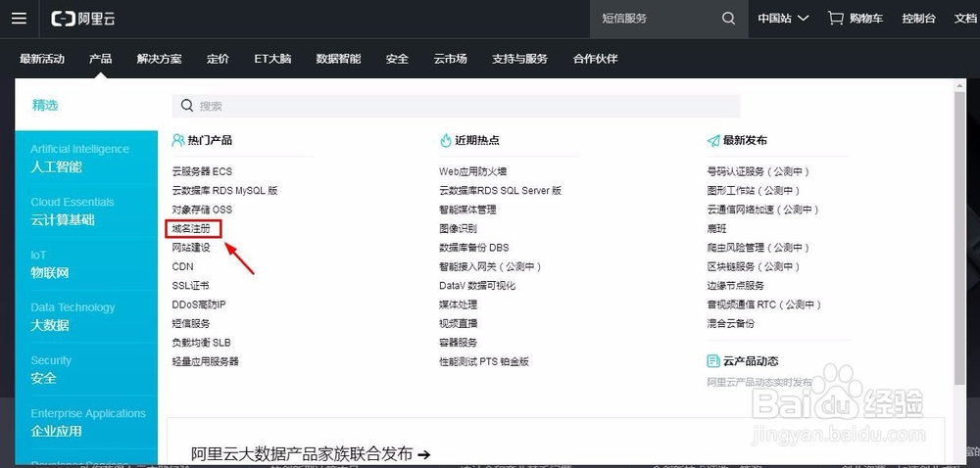Viewport: 980px width, 468px height.
Task: Open 鹿班 link
Action: [717, 228]
